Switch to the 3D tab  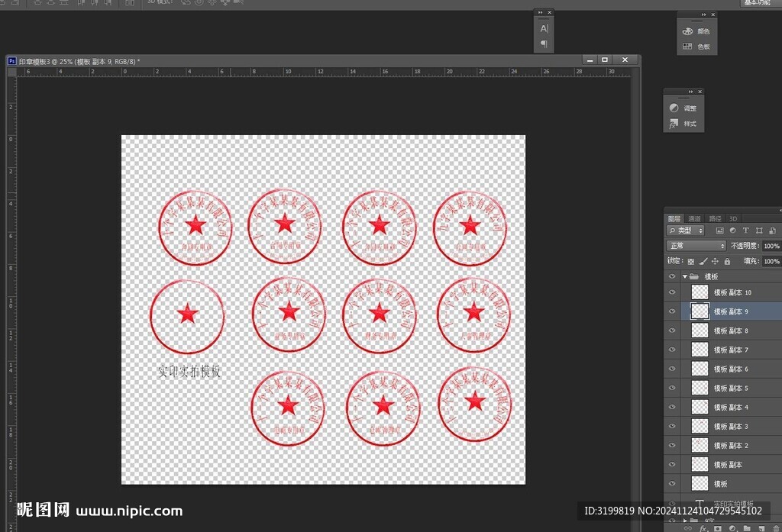pyautogui.click(x=733, y=218)
